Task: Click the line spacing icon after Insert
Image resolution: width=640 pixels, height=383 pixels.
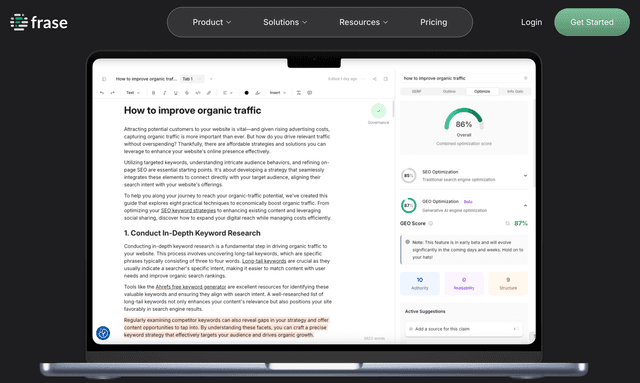Action: click(x=298, y=93)
